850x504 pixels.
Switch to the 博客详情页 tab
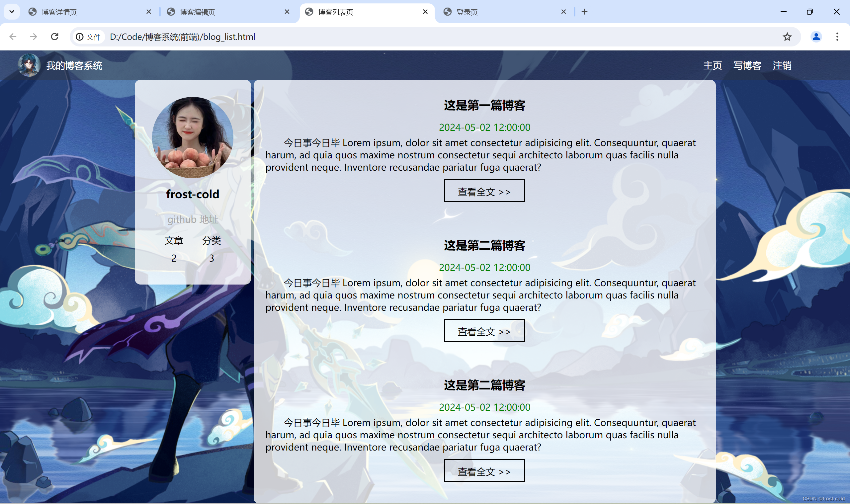90,12
